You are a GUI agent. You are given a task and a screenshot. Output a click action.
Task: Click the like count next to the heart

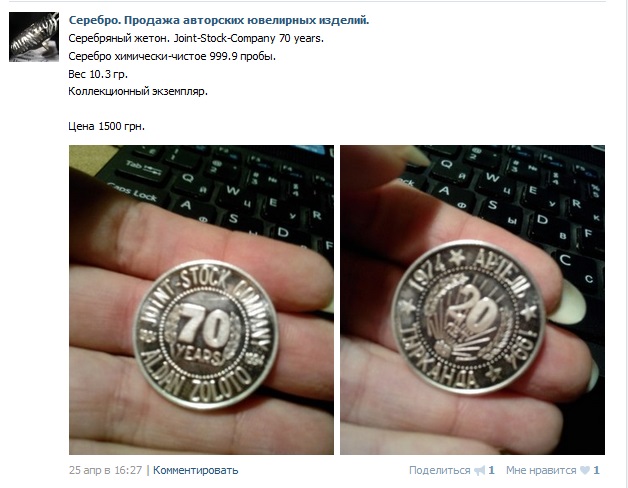[596, 470]
